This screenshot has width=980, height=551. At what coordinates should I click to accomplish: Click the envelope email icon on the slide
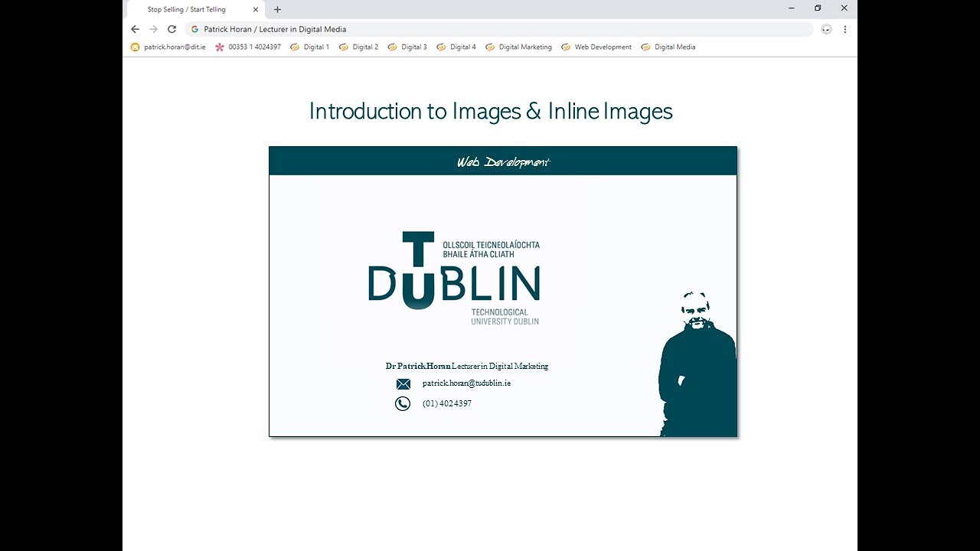(x=403, y=384)
